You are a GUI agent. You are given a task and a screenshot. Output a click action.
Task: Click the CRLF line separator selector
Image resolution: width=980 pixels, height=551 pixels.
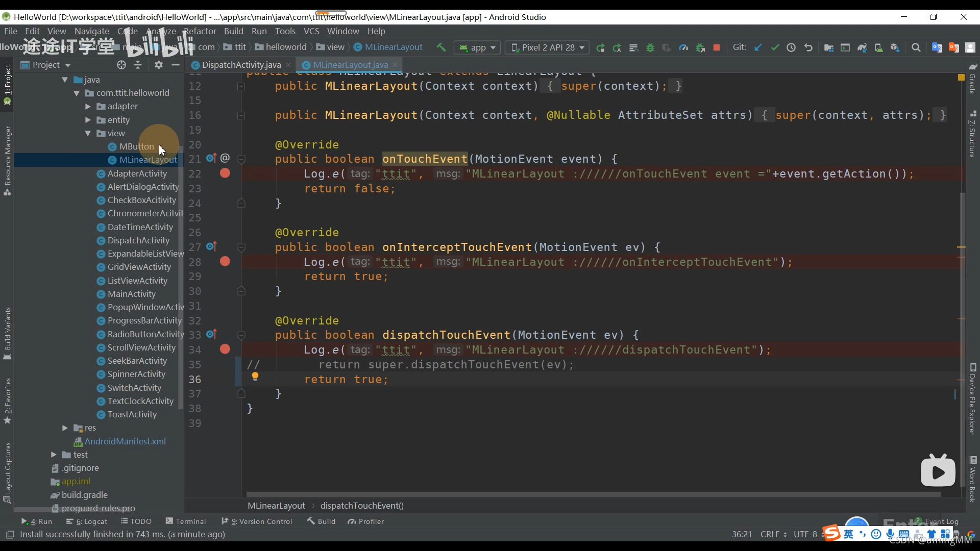tap(773, 534)
